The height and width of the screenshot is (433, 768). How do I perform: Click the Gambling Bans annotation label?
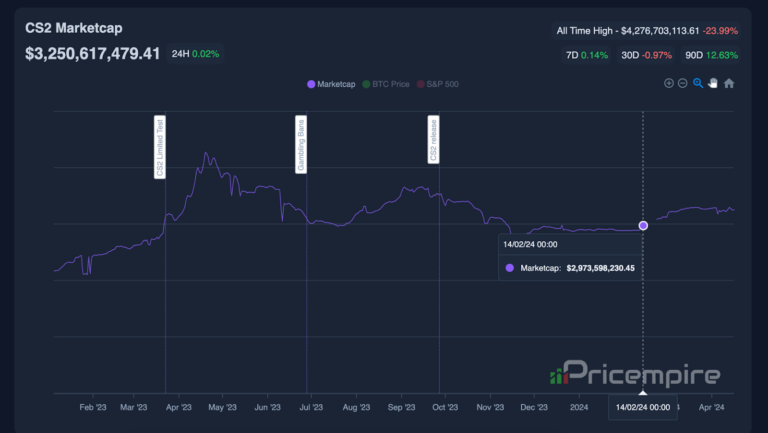click(301, 145)
